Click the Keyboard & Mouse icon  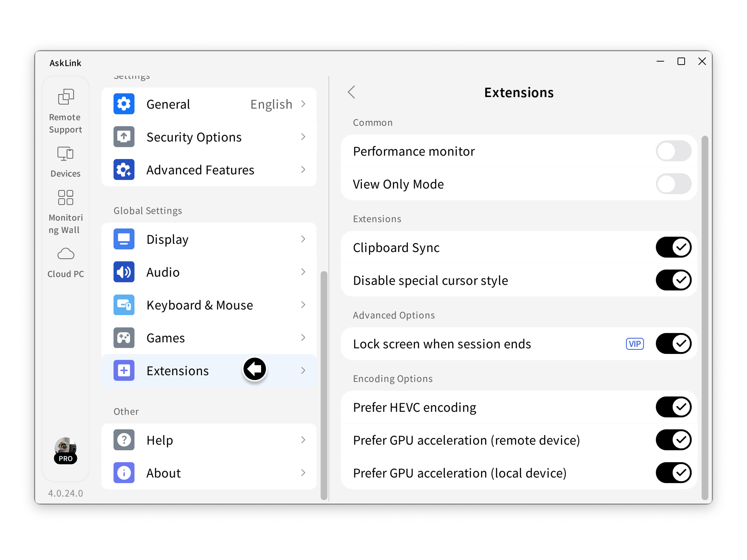click(x=124, y=305)
